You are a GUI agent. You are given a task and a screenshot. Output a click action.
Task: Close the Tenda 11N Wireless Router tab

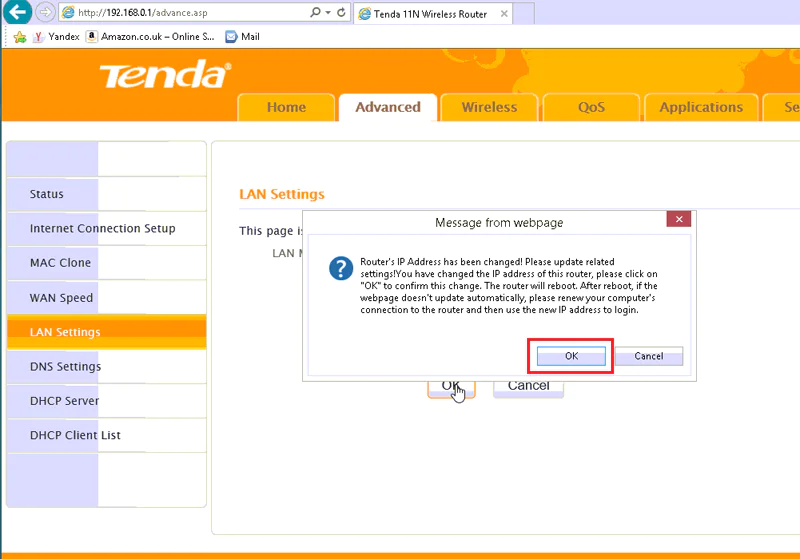pyautogui.click(x=504, y=14)
